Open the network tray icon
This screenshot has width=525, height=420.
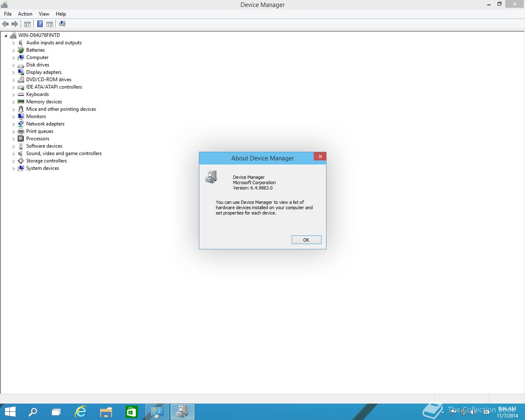coord(463,412)
